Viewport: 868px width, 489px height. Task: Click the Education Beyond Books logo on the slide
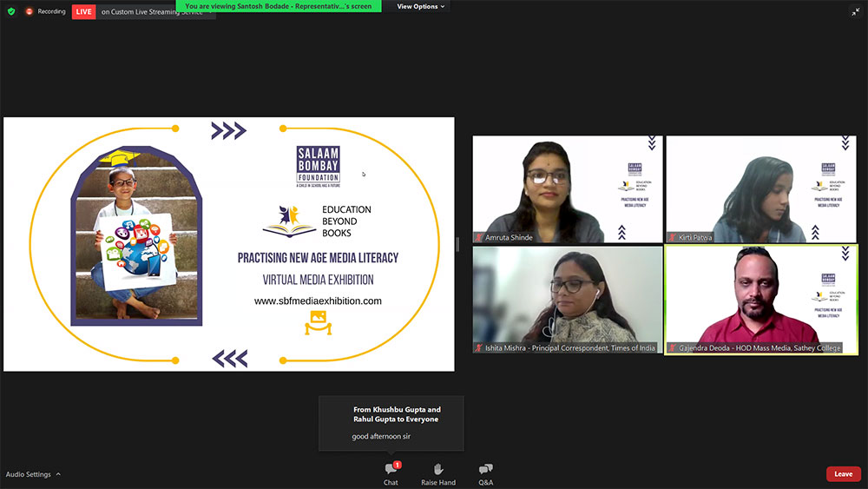(x=317, y=221)
